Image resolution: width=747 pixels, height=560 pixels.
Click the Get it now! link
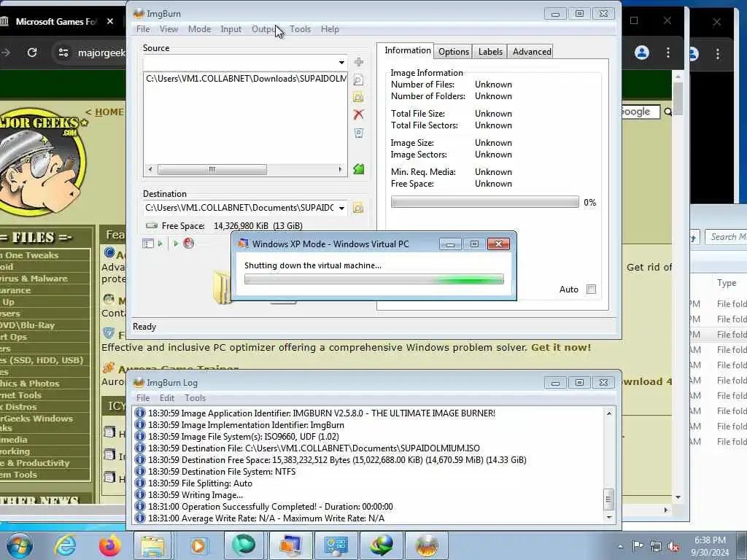pyautogui.click(x=561, y=348)
